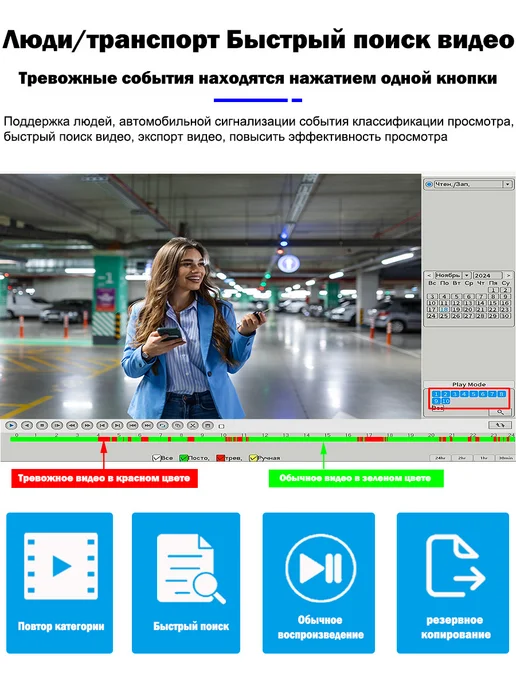The height and width of the screenshot is (688, 516).
Task: Click the clip-cut scissors icon
Action: point(193,426)
